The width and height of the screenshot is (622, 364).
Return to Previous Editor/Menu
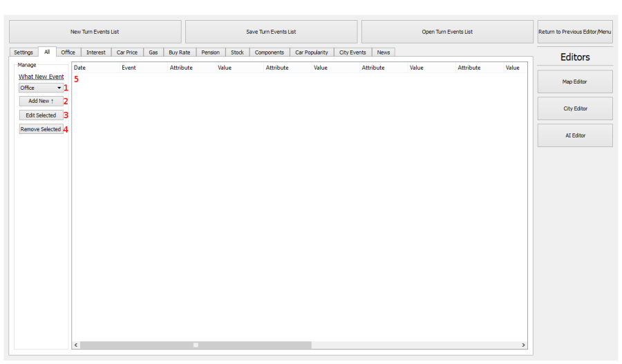[x=575, y=32]
